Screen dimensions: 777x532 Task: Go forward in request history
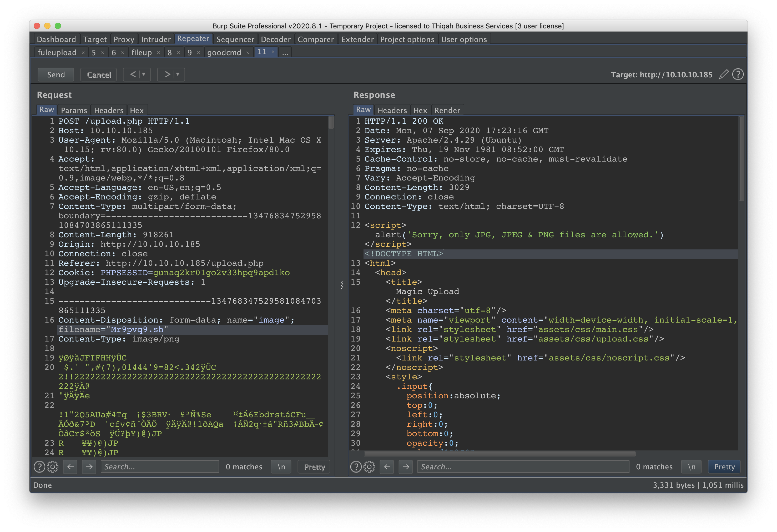pyautogui.click(x=168, y=74)
